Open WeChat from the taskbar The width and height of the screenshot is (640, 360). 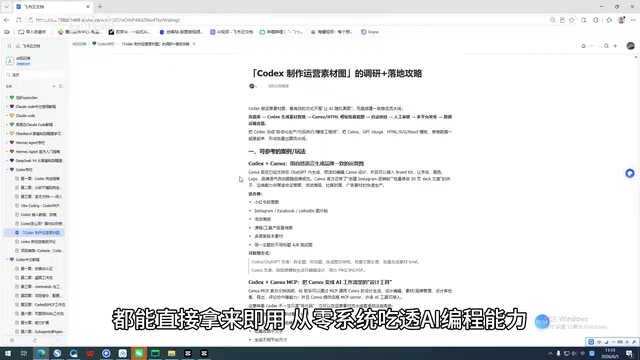pos(139,353)
